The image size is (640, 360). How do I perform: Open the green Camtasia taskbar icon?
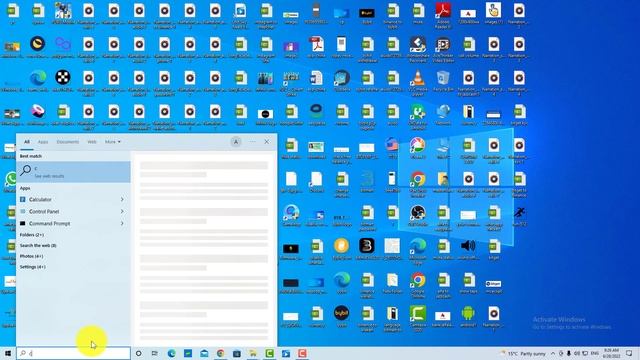click(x=269, y=353)
